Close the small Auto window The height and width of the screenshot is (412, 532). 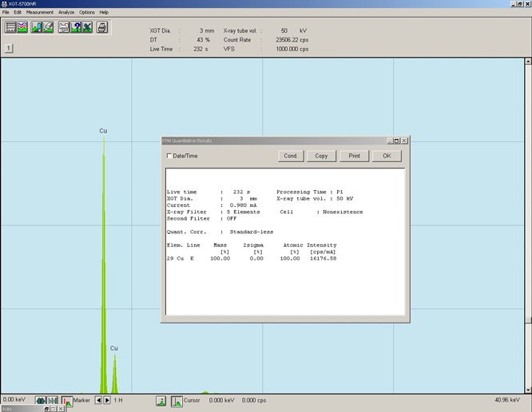pyautogui.click(x=61, y=409)
